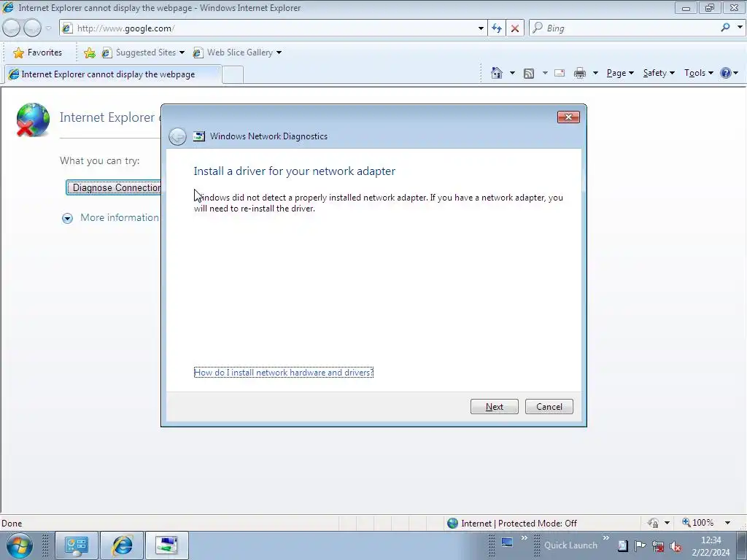Viewport: 747px width, 560px height.
Task: Click the tray Action Center flag icon
Action: click(x=640, y=545)
